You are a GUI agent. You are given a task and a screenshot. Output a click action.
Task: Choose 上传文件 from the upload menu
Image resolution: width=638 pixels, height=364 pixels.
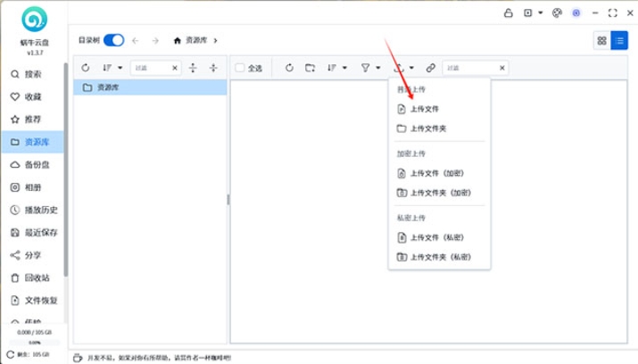pos(424,109)
